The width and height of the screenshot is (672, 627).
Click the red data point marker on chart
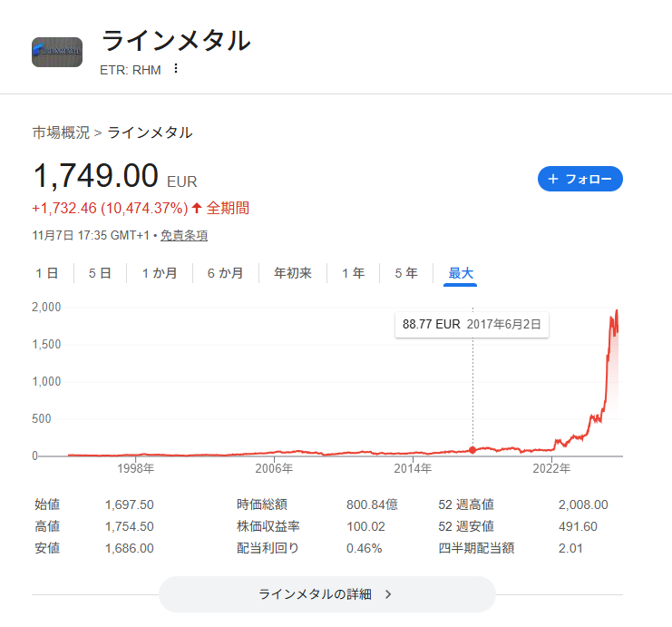pos(472,450)
